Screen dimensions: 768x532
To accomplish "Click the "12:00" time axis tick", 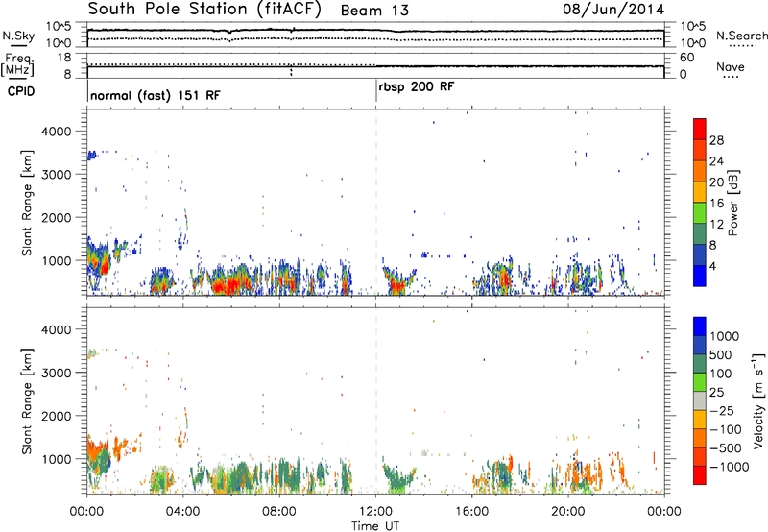I will (375, 512).
